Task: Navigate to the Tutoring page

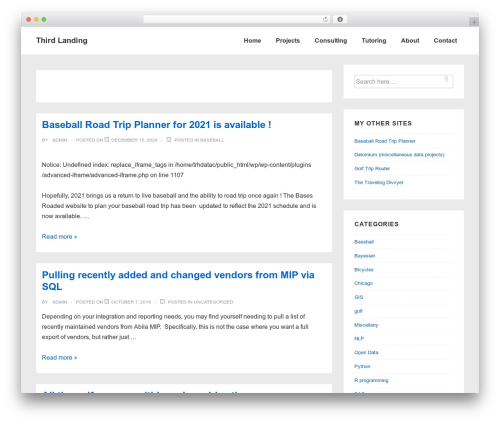Action: click(374, 41)
